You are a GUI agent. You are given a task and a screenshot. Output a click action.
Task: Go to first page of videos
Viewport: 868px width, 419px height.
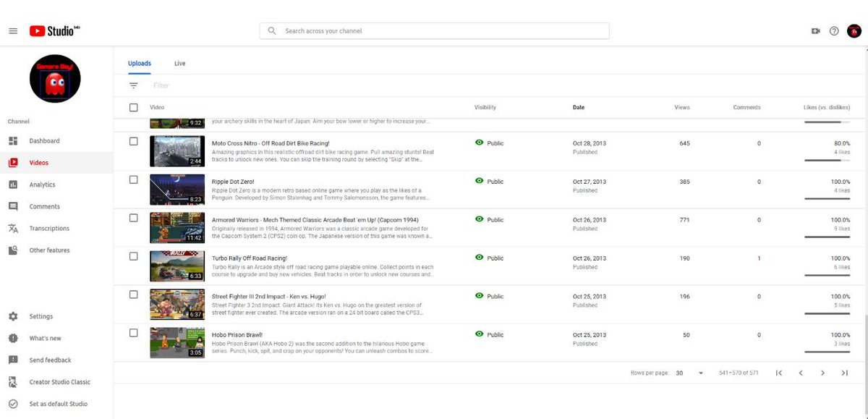[x=779, y=373]
